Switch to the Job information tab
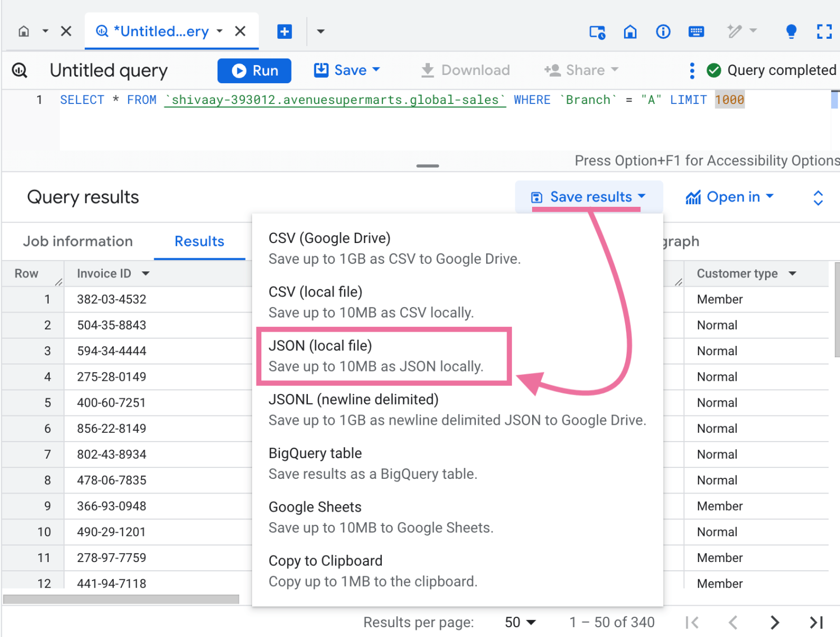The height and width of the screenshot is (637, 840). point(78,241)
